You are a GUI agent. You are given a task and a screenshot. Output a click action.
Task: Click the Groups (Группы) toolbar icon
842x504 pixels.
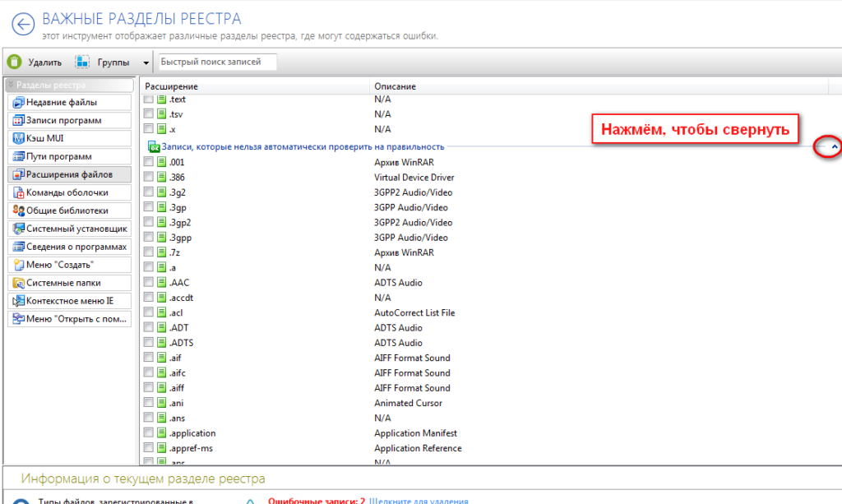coord(82,62)
